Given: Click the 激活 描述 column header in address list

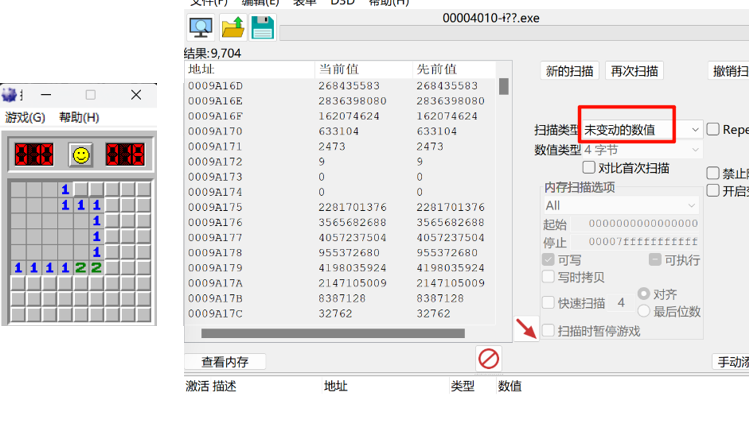Looking at the screenshot, I should pos(211,386).
